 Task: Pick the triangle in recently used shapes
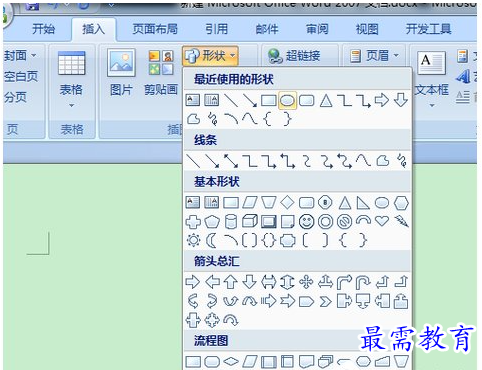tap(326, 100)
